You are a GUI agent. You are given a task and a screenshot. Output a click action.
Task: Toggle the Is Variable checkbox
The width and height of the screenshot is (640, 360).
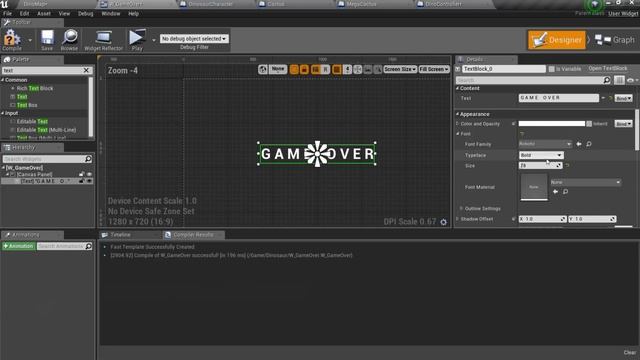pos(551,69)
